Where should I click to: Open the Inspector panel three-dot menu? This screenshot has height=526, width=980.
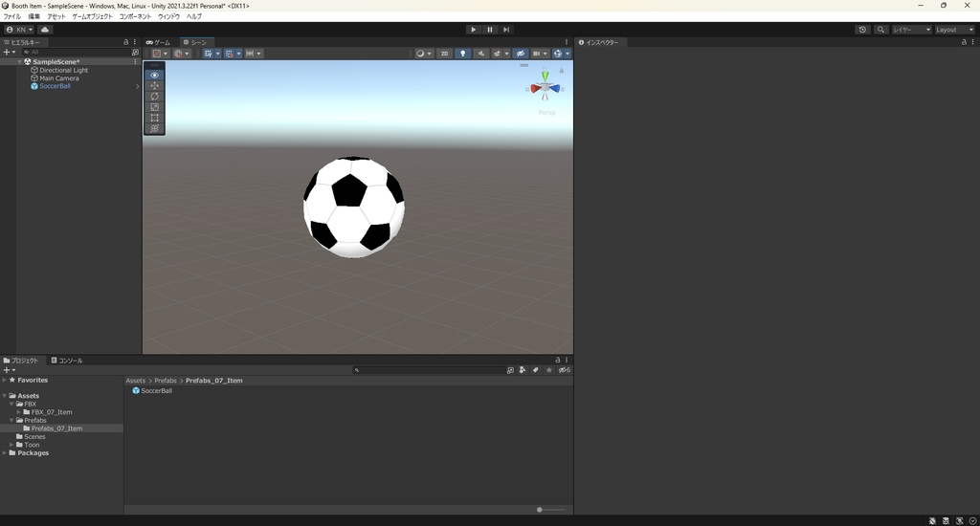(972, 42)
